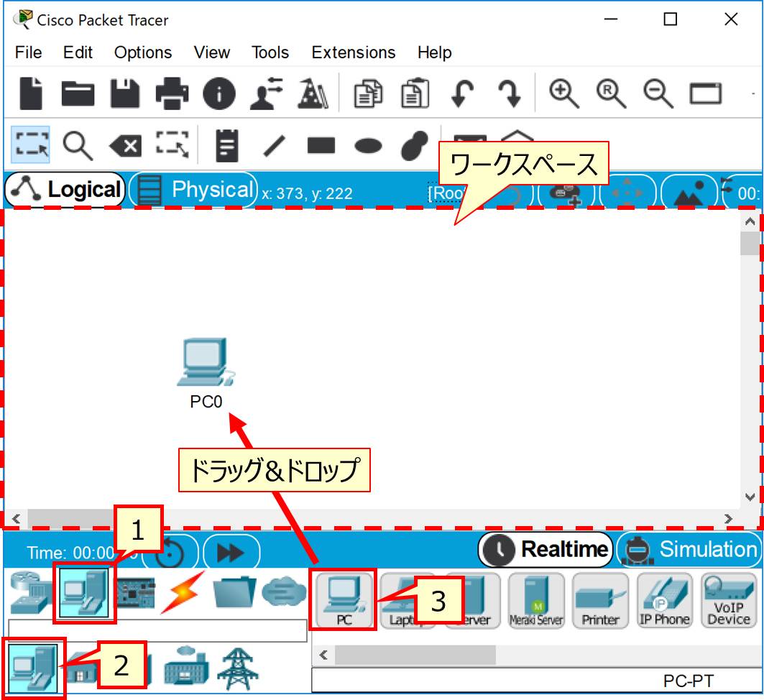Click the workspace vertical scrollbar down arrow
The width and height of the screenshot is (764, 700).
750,497
